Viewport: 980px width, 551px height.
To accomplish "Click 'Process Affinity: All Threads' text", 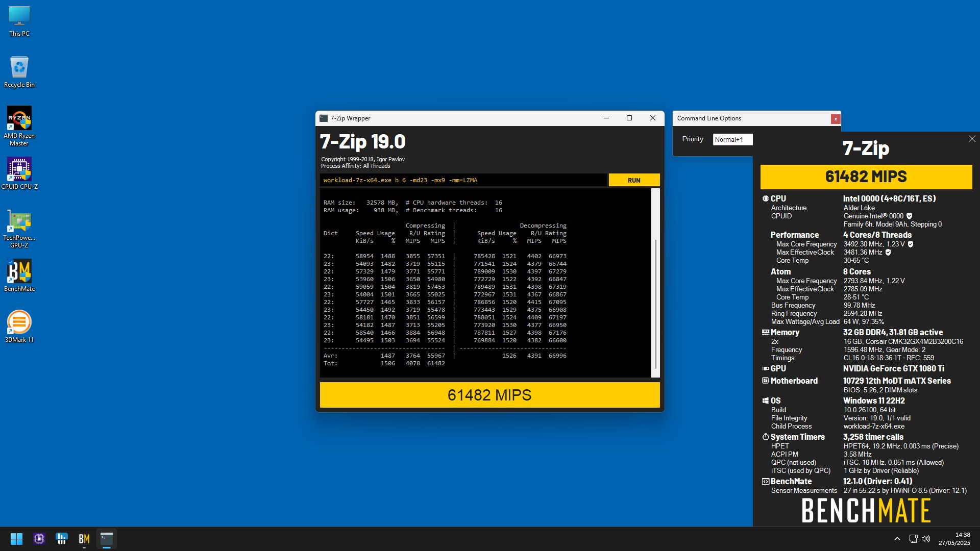I will [355, 166].
